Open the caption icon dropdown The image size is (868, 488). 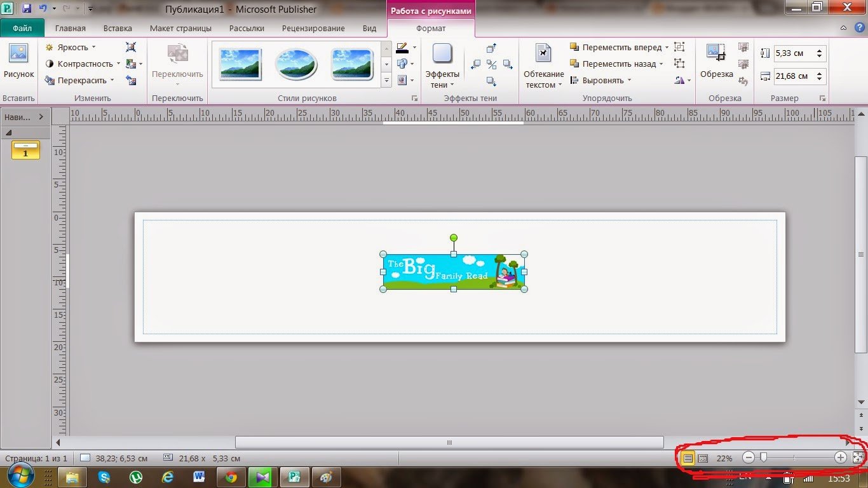click(x=405, y=80)
